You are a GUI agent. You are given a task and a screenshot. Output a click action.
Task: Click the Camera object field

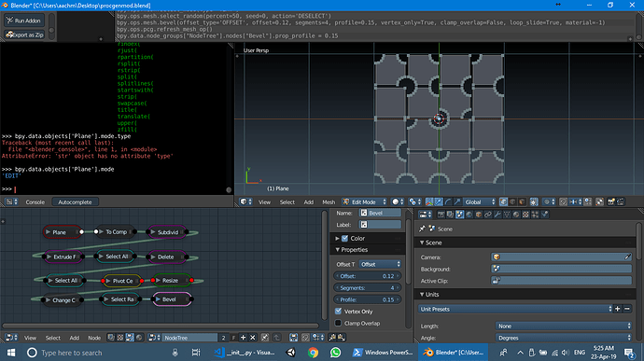pyautogui.click(x=562, y=257)
